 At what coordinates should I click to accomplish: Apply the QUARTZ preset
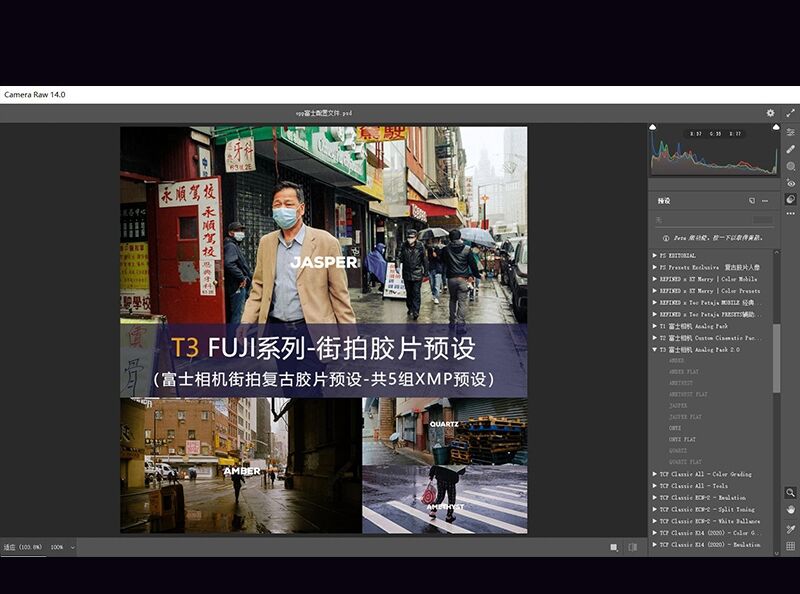(x=678, y=451)
